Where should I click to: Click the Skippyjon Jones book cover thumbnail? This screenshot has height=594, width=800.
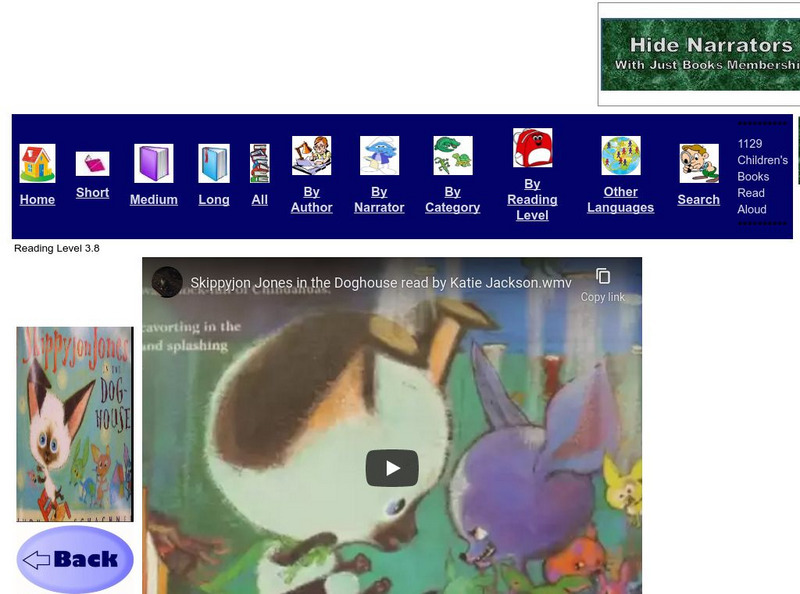point(75,423)
